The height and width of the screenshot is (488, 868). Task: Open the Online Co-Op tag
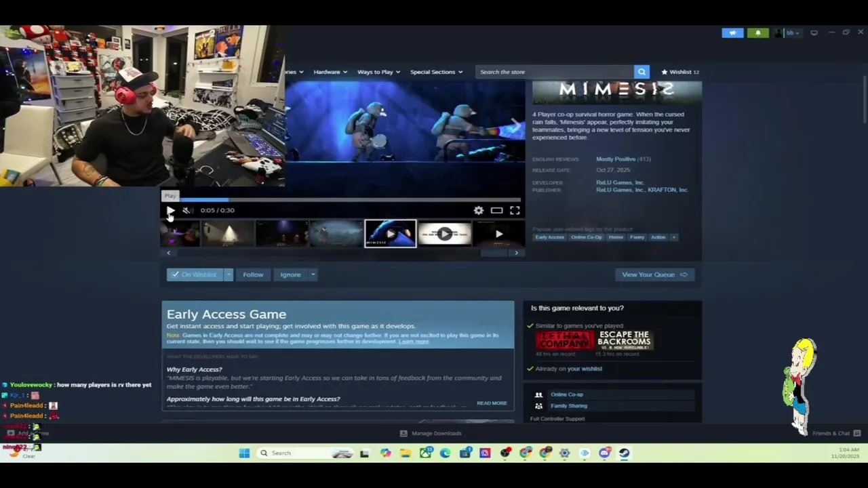pyautogui.click(x=586, y=237)
